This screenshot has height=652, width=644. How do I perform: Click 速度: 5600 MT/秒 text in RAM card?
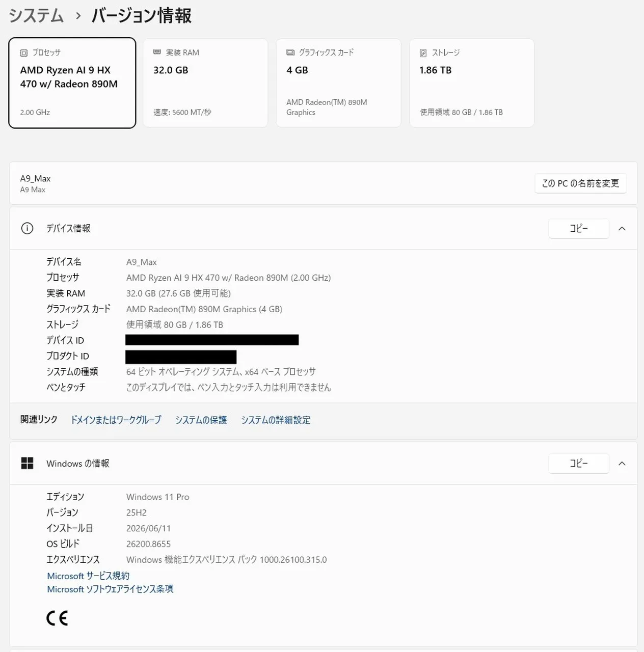[x=182, y=112]
